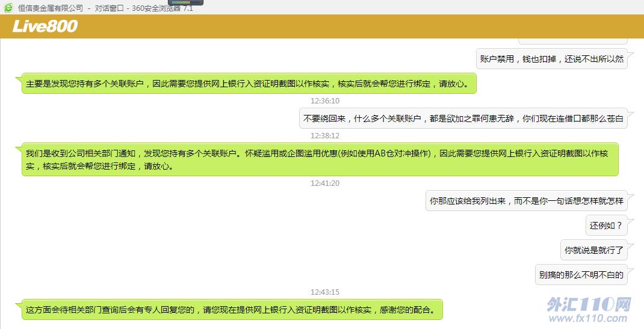Click the 还例如？ message bubble
This screenshot has height=329, width=644.
(x=606, y=226)
